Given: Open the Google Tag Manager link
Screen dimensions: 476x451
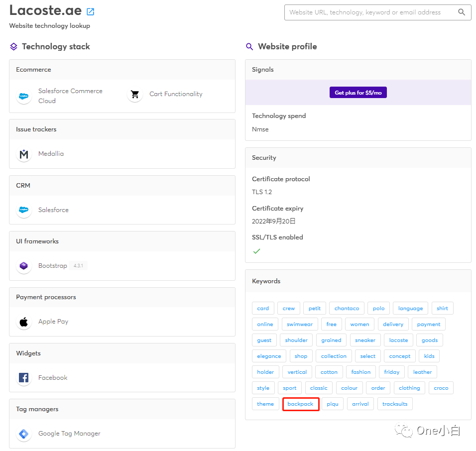Looking at the screenshot, I should point(69,434).
